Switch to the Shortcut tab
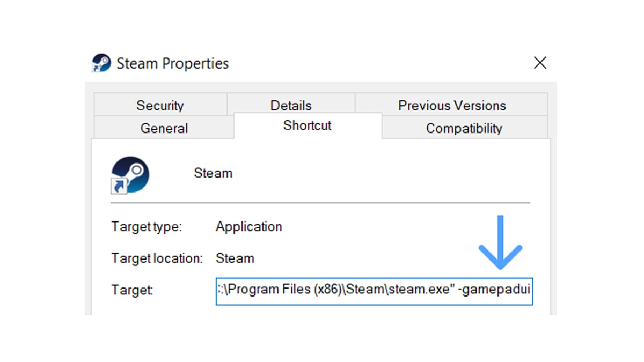The image size is (644, 362). pos(307,125)
